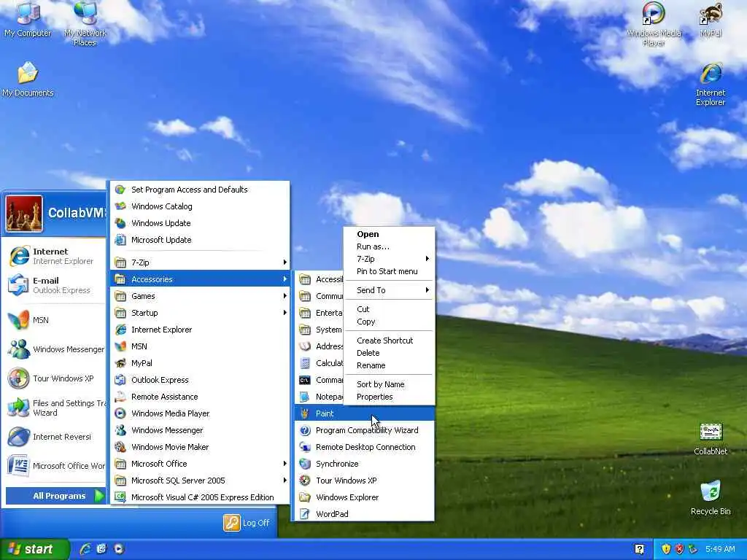Viewport: 747px width, 560px height.
Task: Open My Computer desktop icon
Action: click(x=28, y=19)
